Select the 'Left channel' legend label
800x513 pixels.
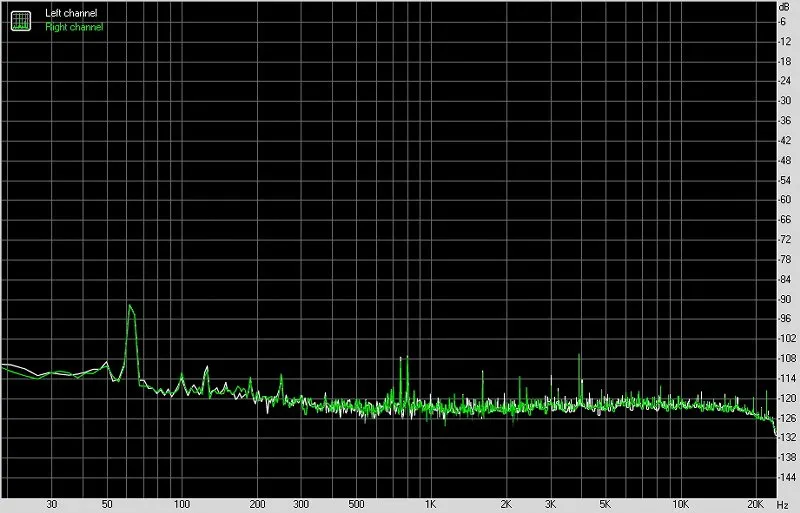coord(71,13)
